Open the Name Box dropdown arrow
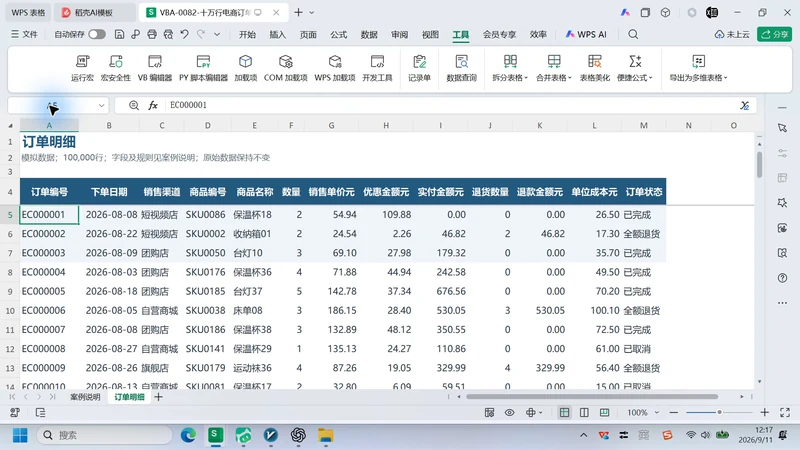800x450 pixels. 102,105
